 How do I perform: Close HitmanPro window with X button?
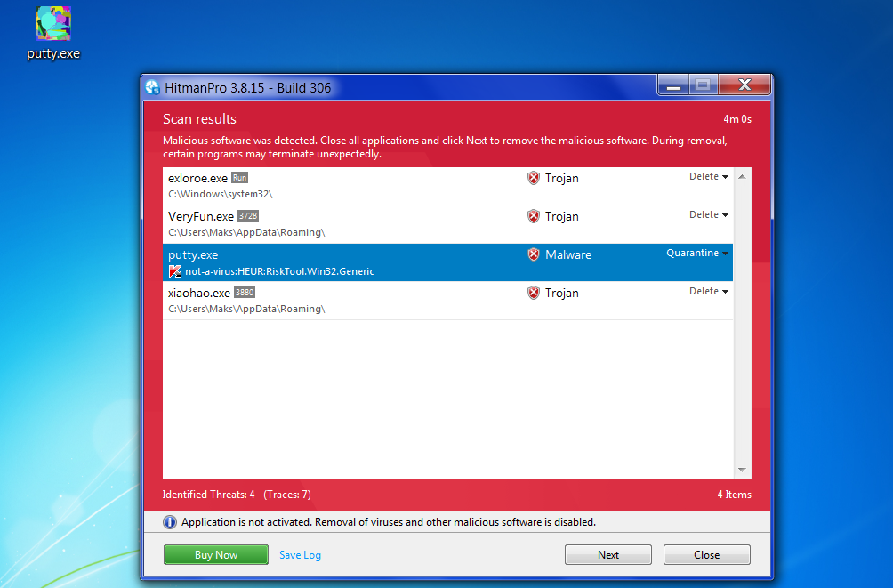pos(744,85)
